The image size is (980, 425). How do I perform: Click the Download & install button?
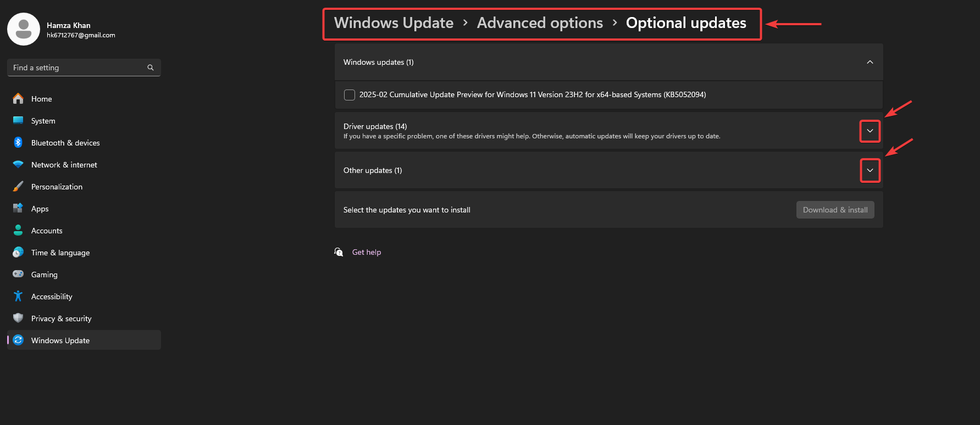point(835,210)
